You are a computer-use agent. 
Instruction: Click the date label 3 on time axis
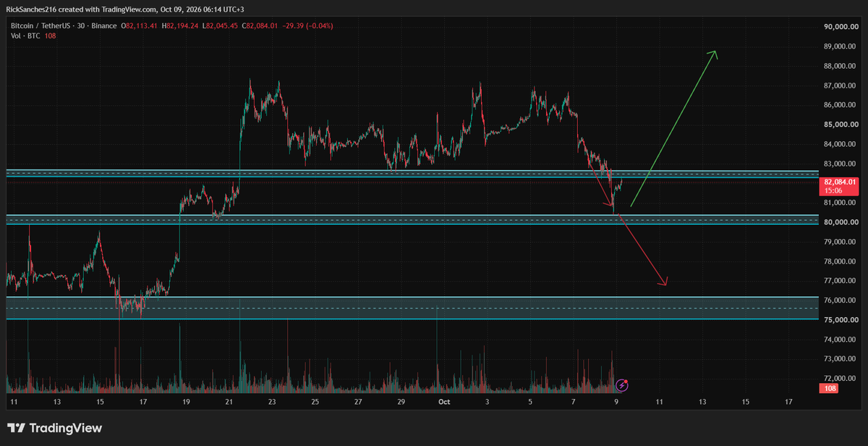(487, 401)
